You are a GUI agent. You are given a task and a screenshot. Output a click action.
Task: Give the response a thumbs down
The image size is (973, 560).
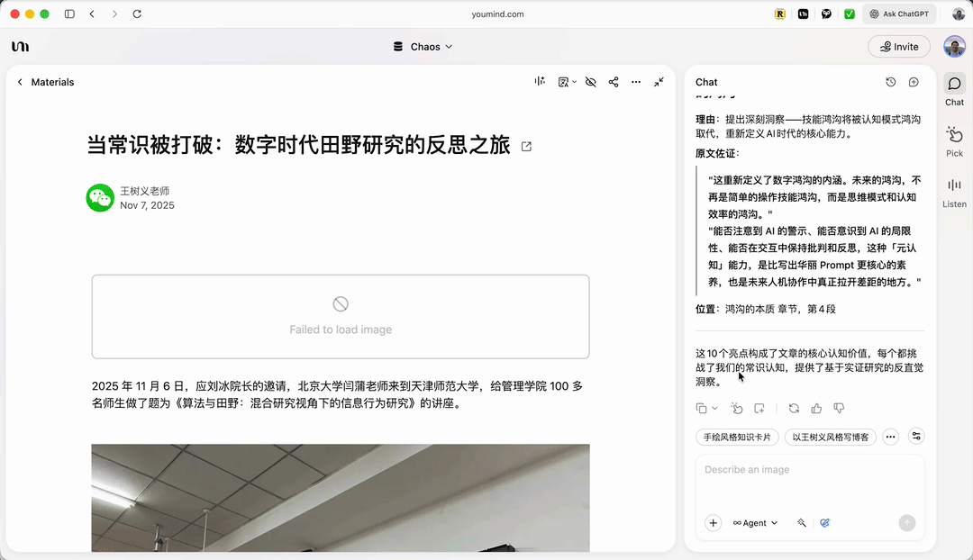839,408
